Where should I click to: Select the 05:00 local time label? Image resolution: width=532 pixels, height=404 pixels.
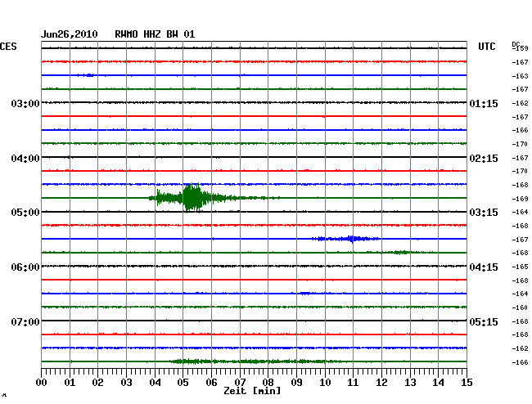pyautogui.click(x=25, y=213)
